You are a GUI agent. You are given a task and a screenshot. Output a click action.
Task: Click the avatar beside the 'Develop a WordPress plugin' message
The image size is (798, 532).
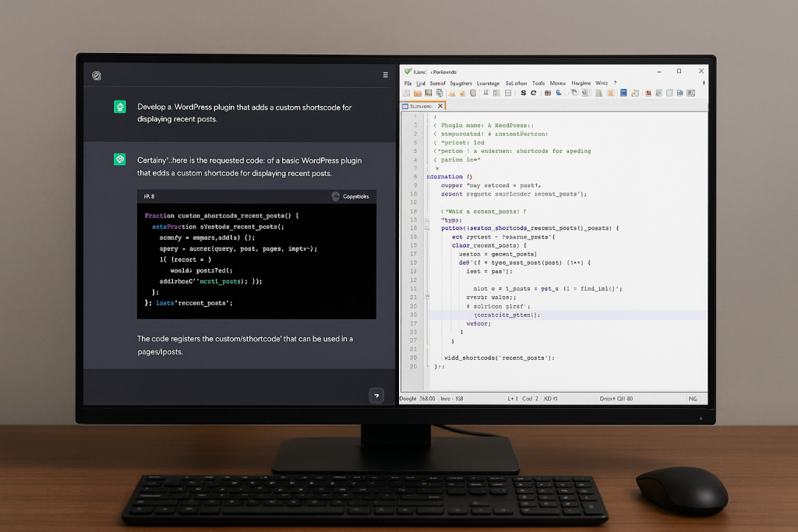(x=119, y=106)
